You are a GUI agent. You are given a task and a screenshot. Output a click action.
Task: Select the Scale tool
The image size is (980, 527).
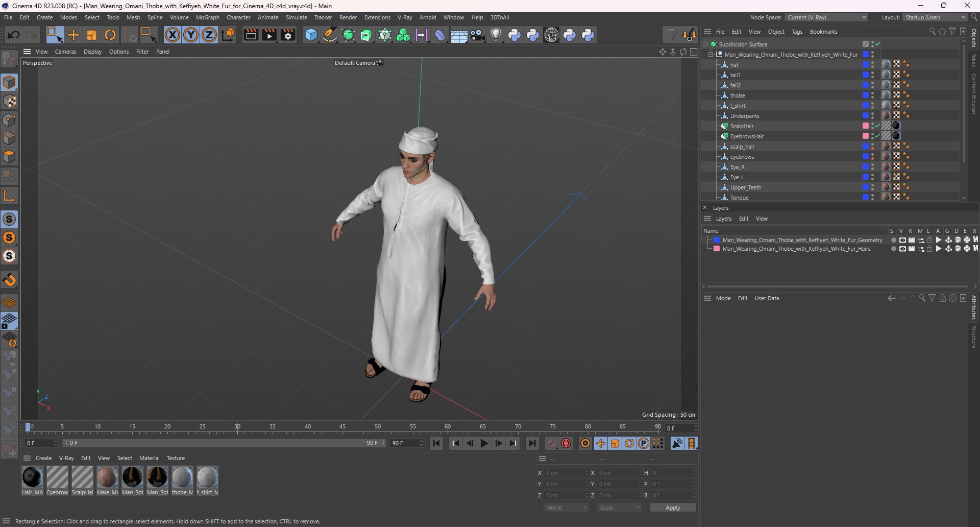pyautogui.click(x=92, y=35)
